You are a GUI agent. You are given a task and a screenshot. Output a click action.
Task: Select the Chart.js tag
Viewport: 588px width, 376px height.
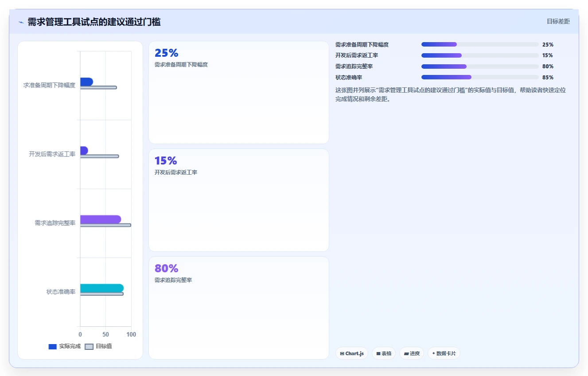(x=351, y=353)
